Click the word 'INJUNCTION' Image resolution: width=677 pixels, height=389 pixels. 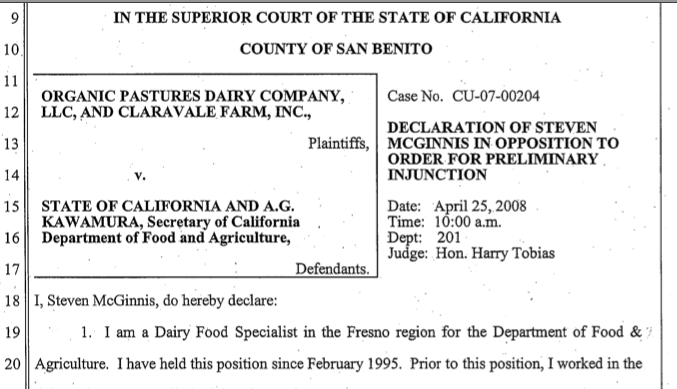[437, 175]
